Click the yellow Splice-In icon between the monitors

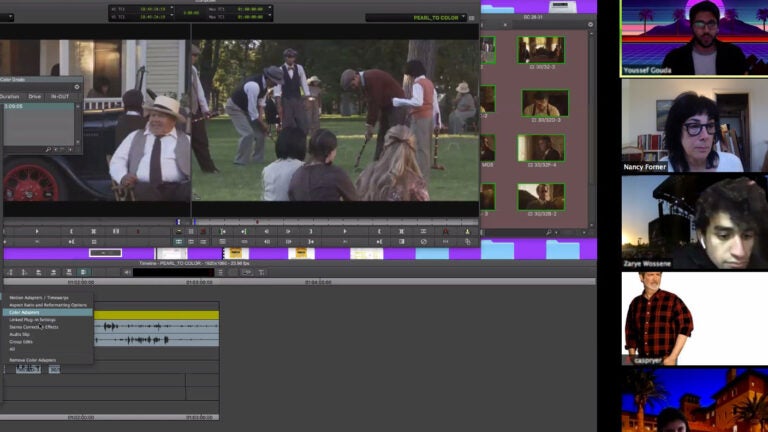[x=179, y=231]
